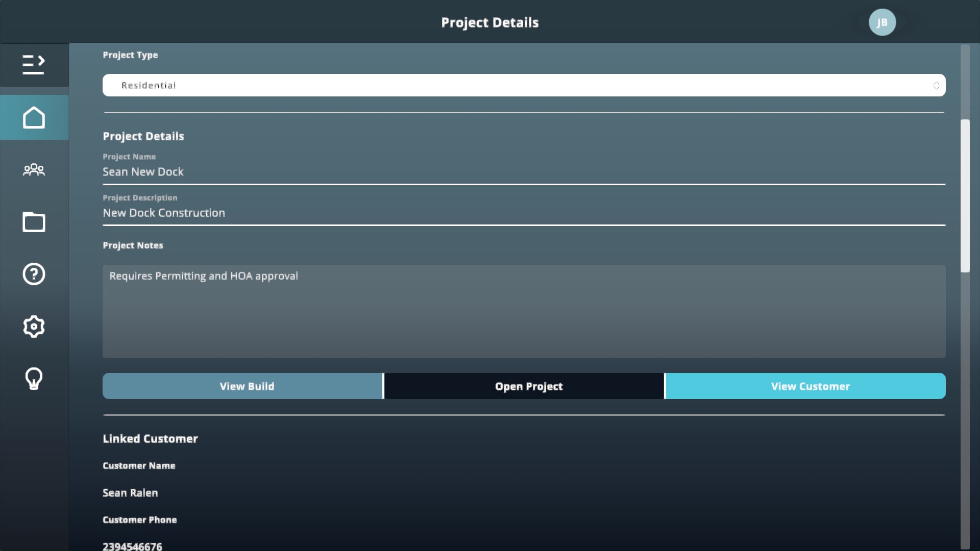Image resolution: width=980 pixels, height=551 pixels.
Task: Open the Customers people icon
Action: (x=34, y=169)
